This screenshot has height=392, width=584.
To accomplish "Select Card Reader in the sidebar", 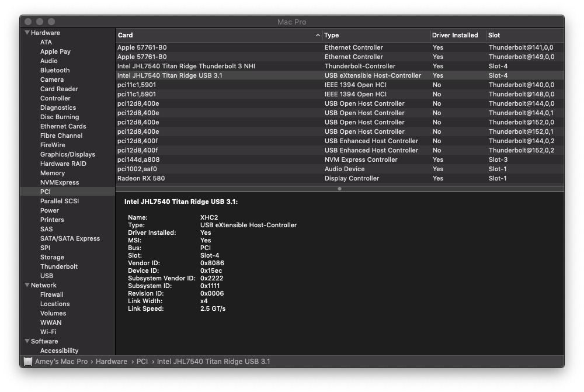I will (x=59, y=89).
